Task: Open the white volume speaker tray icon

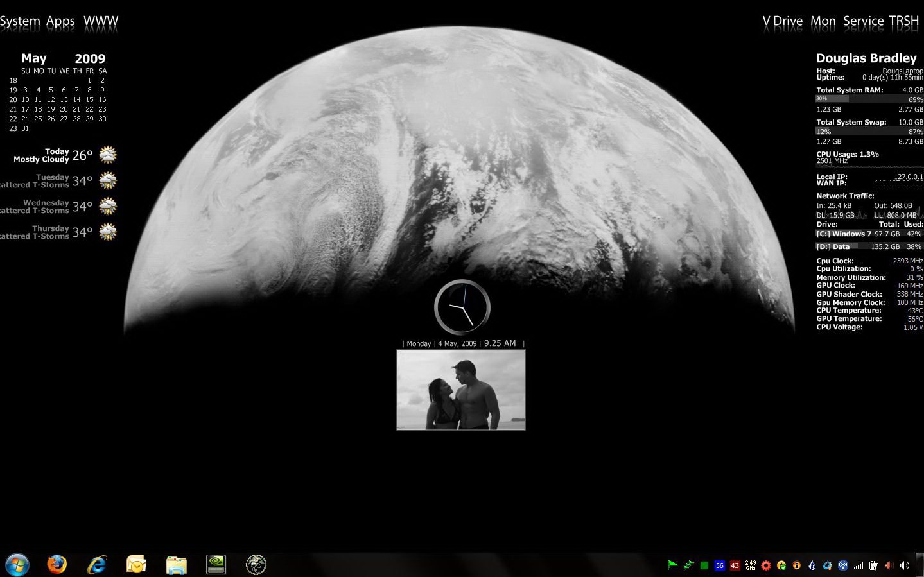Action: click(905, 565)
